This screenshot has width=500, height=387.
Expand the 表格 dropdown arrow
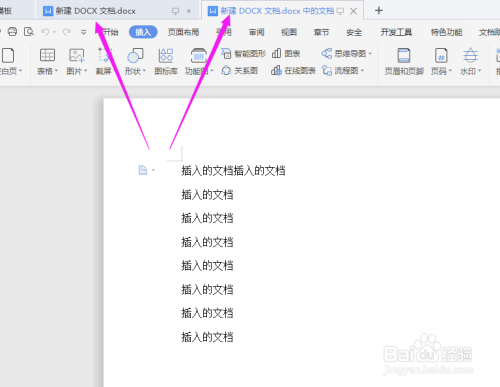coord(56,71)
